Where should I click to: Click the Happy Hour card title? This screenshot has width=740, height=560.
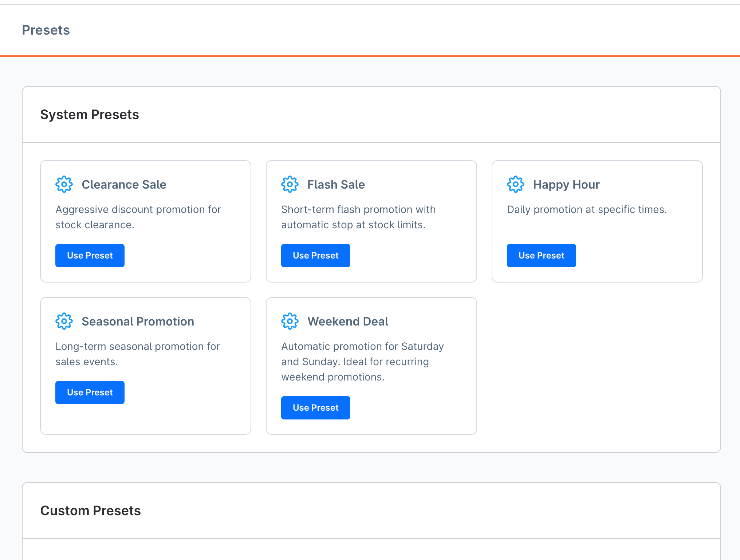pyautogui.click(x=566, y=184)
